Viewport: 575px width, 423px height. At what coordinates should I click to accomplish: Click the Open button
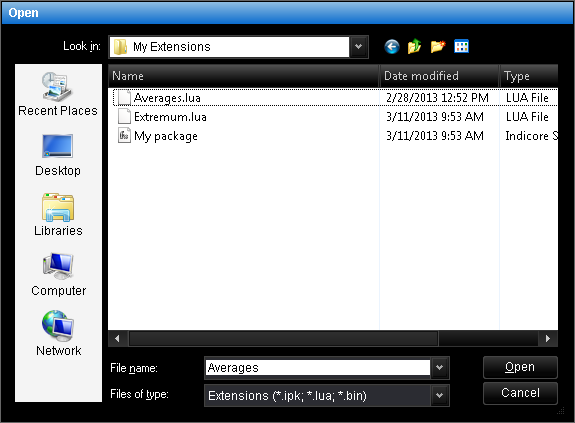[x=520, y=367]
